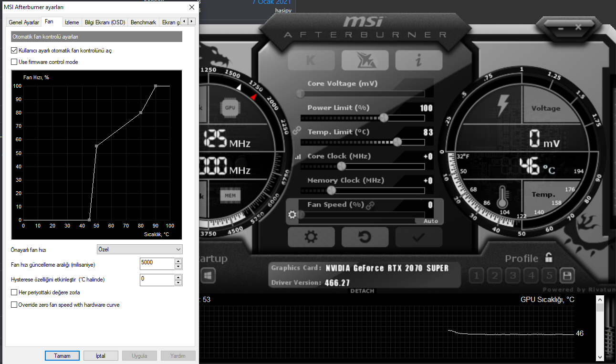Reset settings with the circular arrow button
This screenshot has width=616, height=364.
(x=365, y=237)
